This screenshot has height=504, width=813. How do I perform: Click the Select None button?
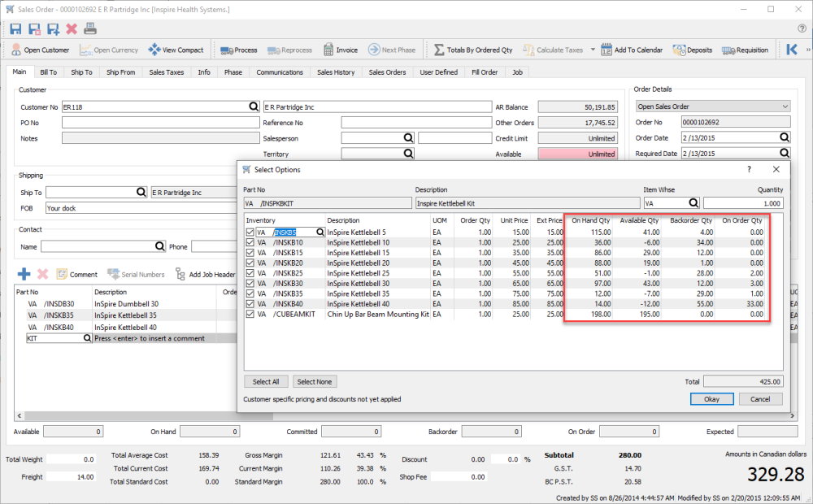point(315,381)
